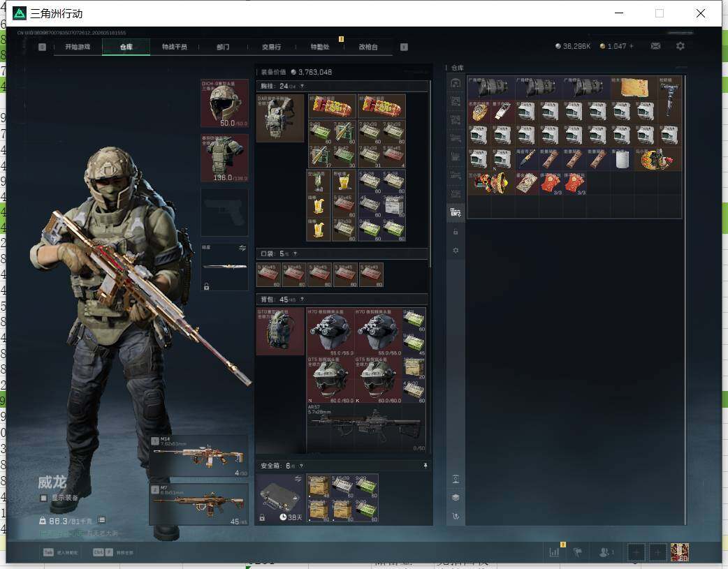Click the first squad invite plus slot
This screenshot has width=728, height=569.
636,552
